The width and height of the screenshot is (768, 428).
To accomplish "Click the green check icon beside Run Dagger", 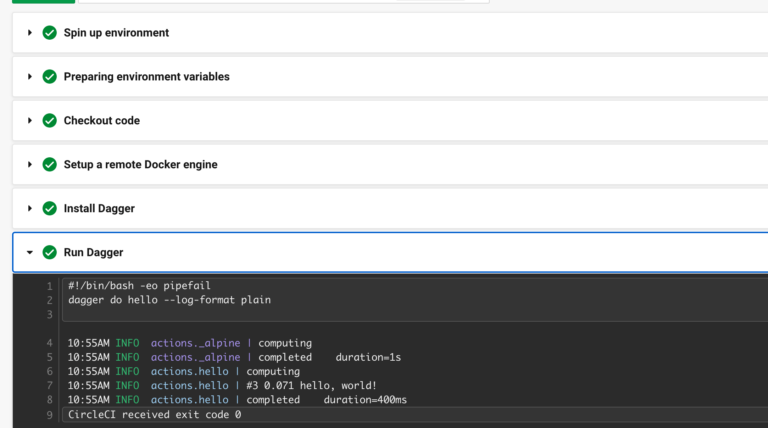I will click(x=49, y=253).
